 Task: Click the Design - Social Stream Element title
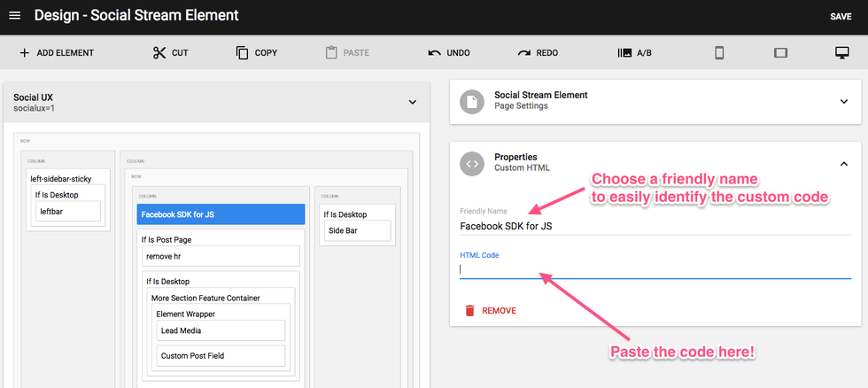[136, 15]
